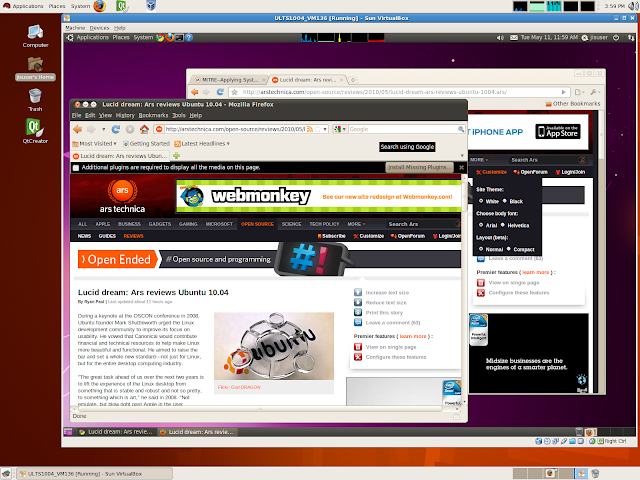Open Firefox File menu
This screenshot has height=480, width=640.
coord(76,116)
